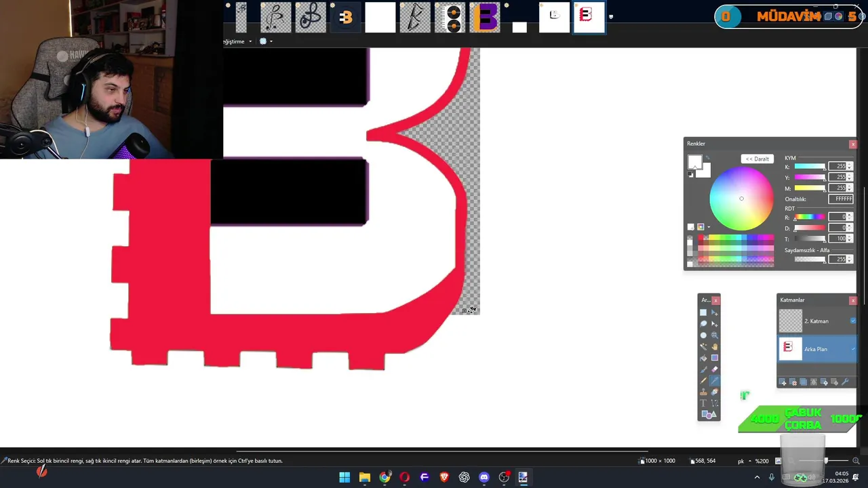Screen dimensions: 868x488
Task: Click the Onaltılık hex input field
Action: pyautogui.click(x=841, y=199)
